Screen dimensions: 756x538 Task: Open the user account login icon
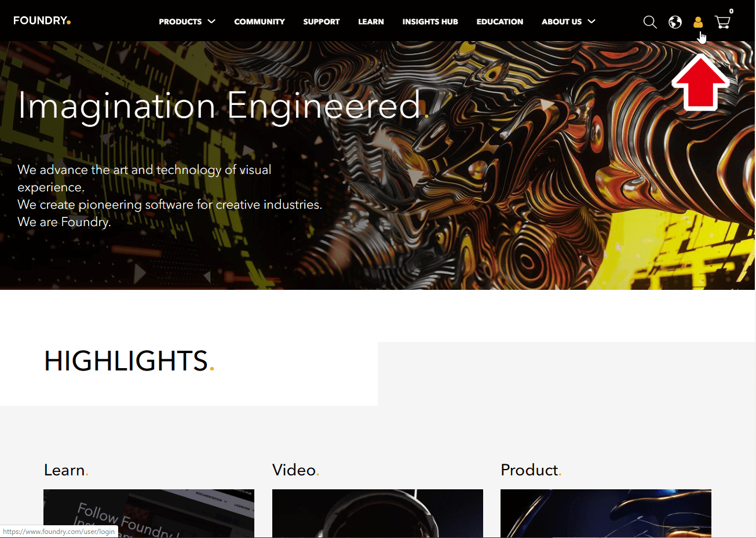pyautogui.click(x=698, y=22)
